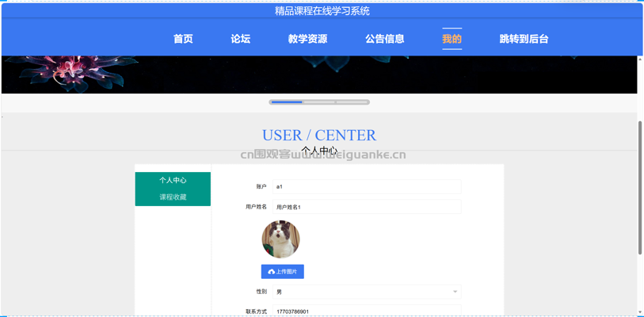644x317 pixels.
Task: Go to the 论坛 page
Action: (240, 39)
